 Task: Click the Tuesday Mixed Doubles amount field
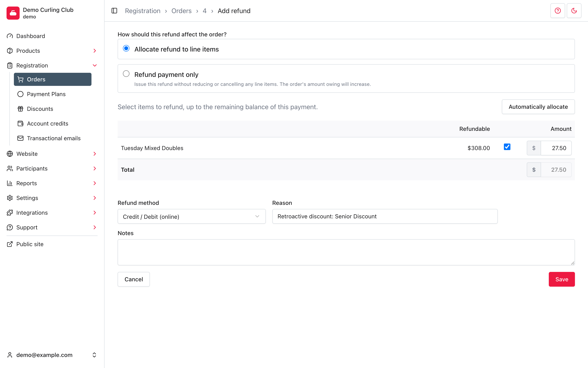556,148
